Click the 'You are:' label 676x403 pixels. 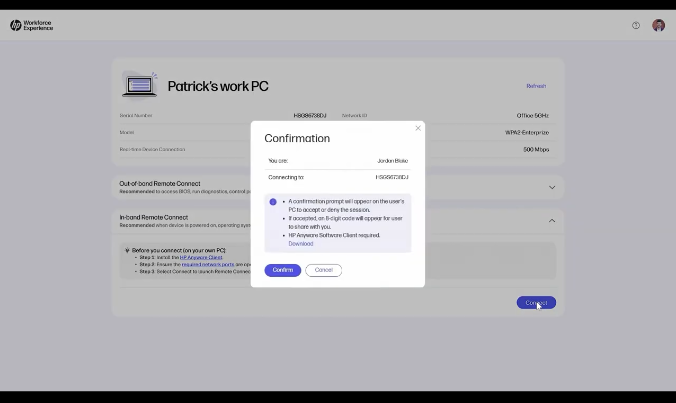click(278, 161)
